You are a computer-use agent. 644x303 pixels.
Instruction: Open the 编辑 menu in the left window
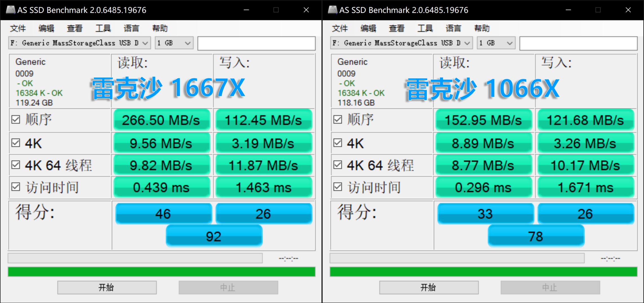46,28
